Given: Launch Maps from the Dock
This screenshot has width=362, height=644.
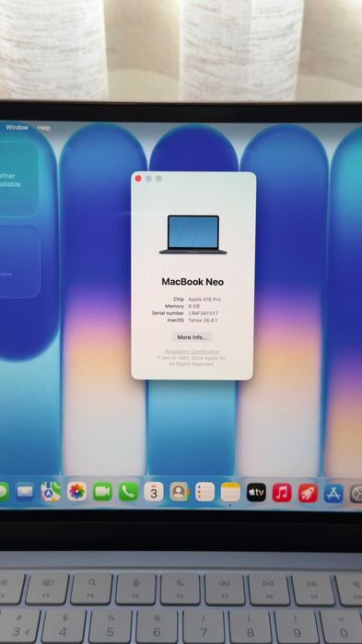Looking at the screenshot, I should click(x=51, y=492).
